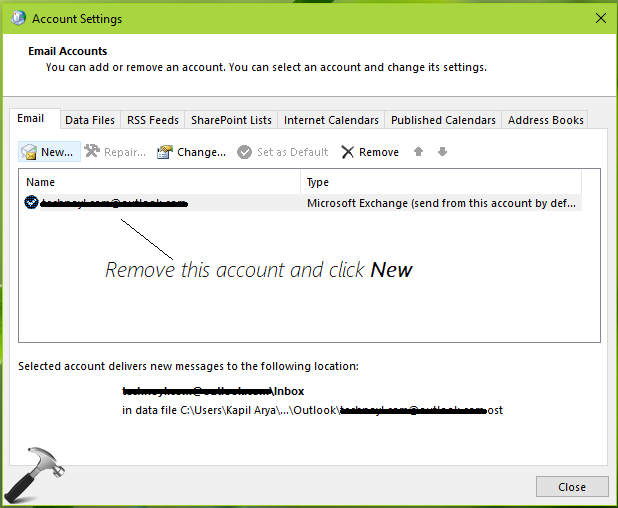Move account up with up arrow
Screen dimensions: 618x508
(x=419, y=151)
